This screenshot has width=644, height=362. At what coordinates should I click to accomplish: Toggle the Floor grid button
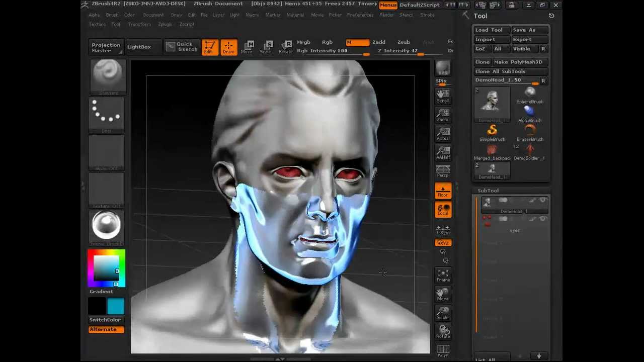coord(443,191)
